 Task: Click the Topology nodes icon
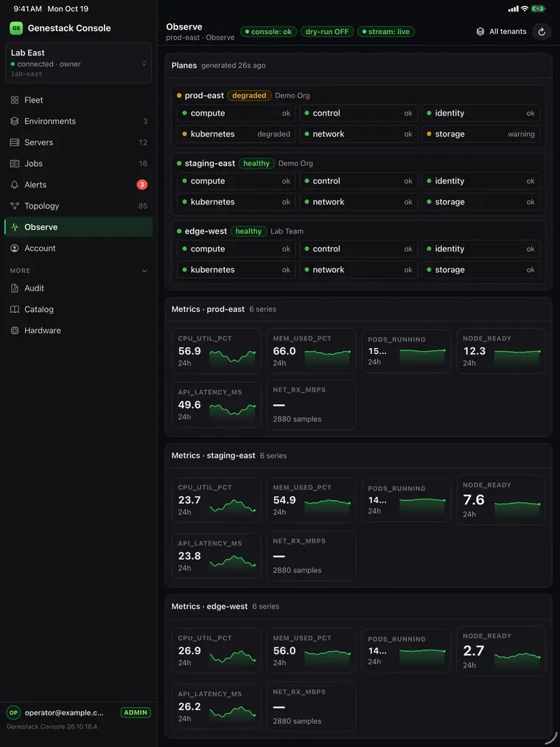[15, 206]
